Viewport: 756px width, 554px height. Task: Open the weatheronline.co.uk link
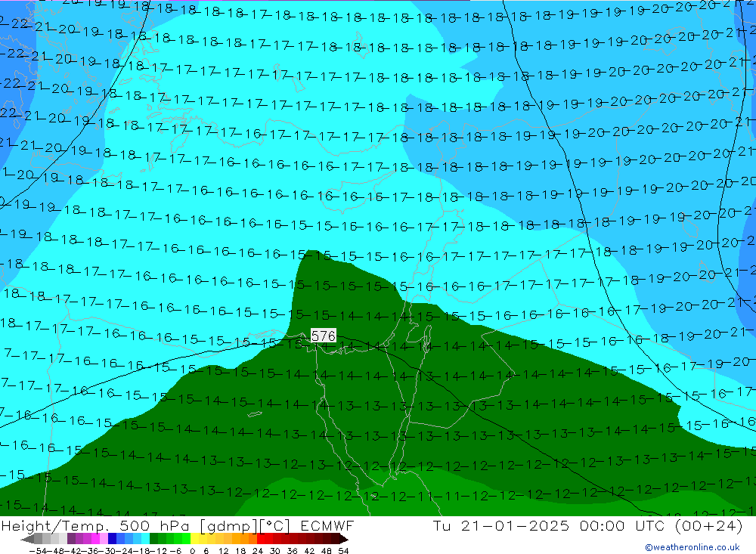[692, 547]
